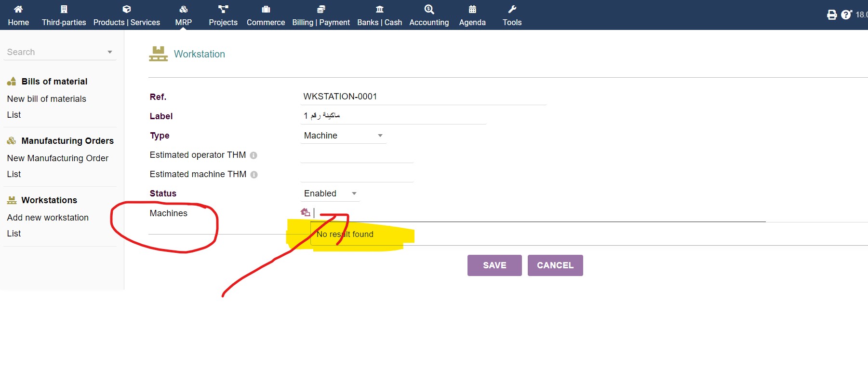
Task: Open Billing | Payment coins icon
Action: (x=321, y=9)
